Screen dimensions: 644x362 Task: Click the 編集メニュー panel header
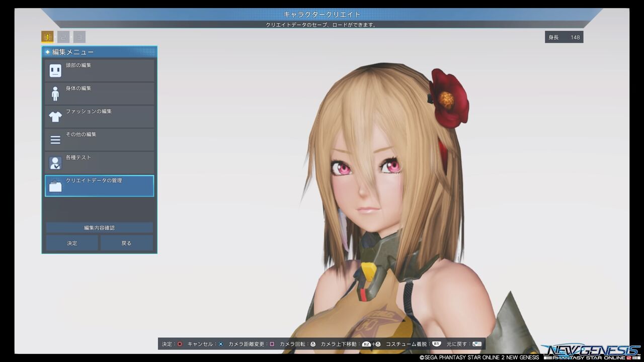coord(100,52)
